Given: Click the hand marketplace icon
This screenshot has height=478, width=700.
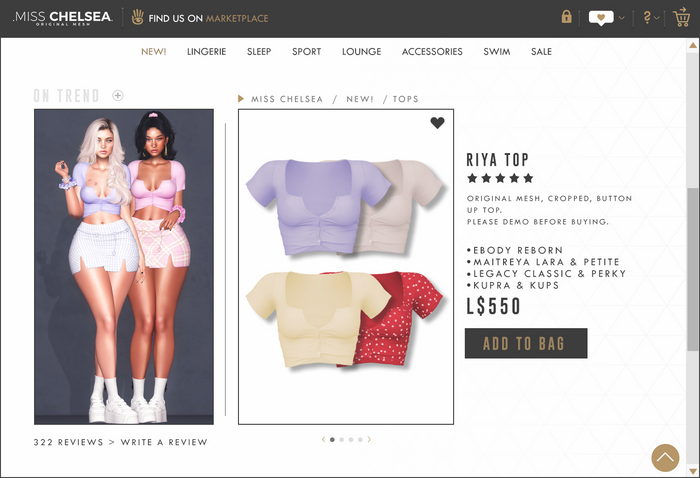Looking at the screenshot, I should pyautogui.click(x=138, y=18).
